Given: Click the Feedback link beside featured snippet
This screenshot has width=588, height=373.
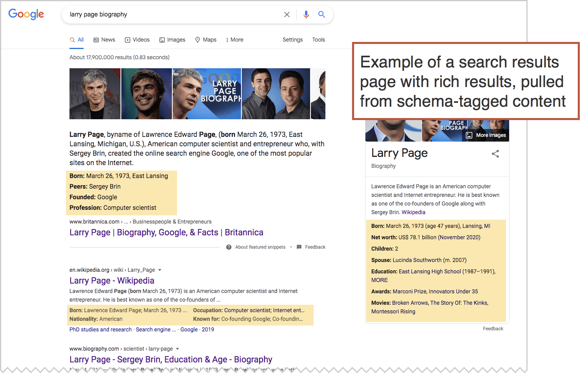Looking at the screenshot, I should tap(315, 247).
